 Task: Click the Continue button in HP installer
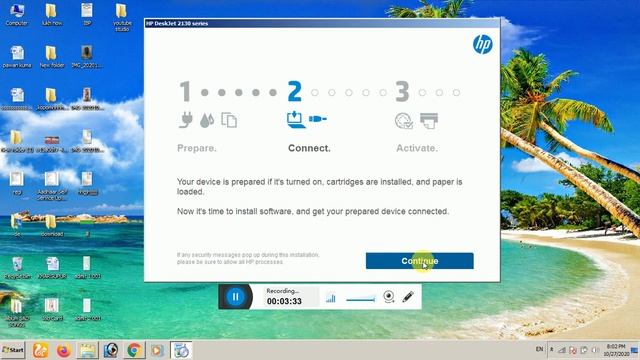[x=420, y=261]
